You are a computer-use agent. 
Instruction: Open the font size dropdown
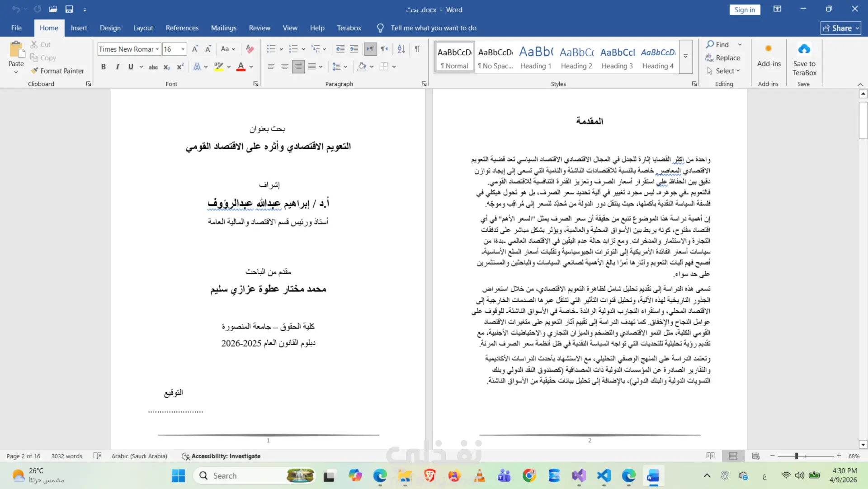point(183,49)
